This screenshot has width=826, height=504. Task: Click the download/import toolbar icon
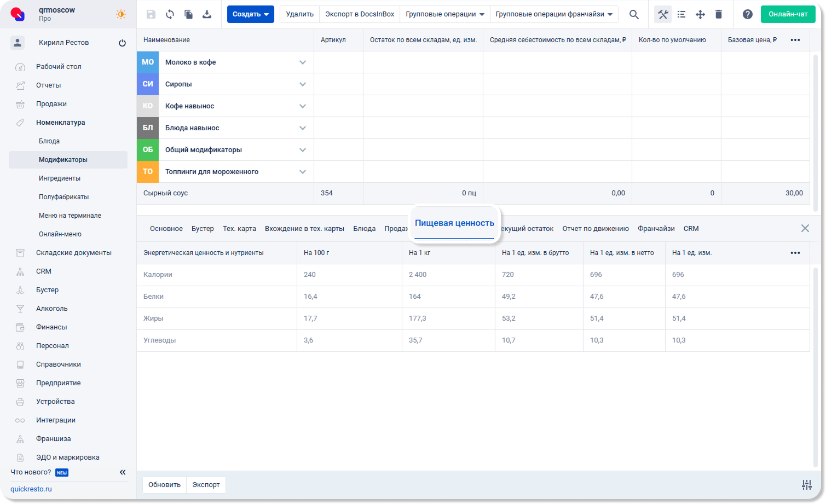(x=207, y=14)
